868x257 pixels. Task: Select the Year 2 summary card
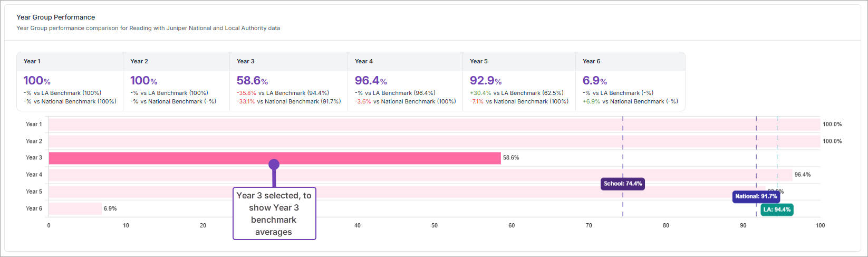(176, 82)
